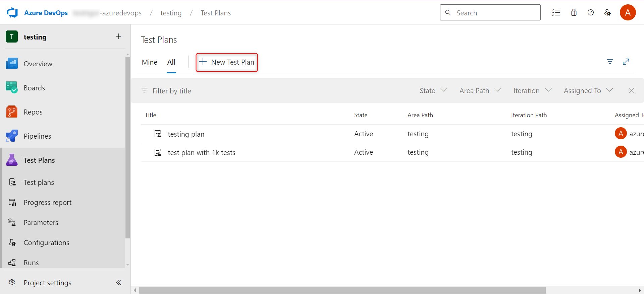
Task: Open the 'test plan with 1k tests' plan
Action: pyautogui.click(x=201, y=153)
